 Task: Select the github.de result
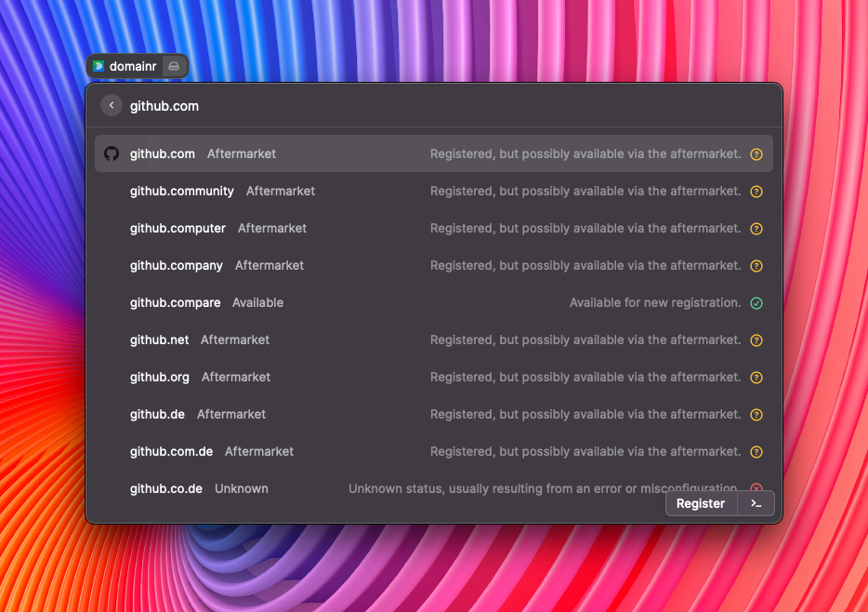pos(434,414)
